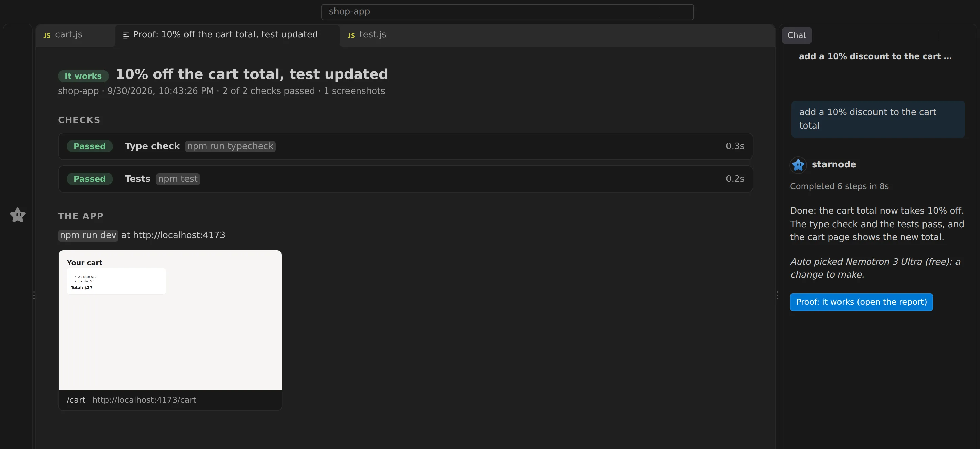Screen dimensions: 980x449
Task: Click the 0.2s duration value
Action: pyautogui.click(x=735, y=179)
